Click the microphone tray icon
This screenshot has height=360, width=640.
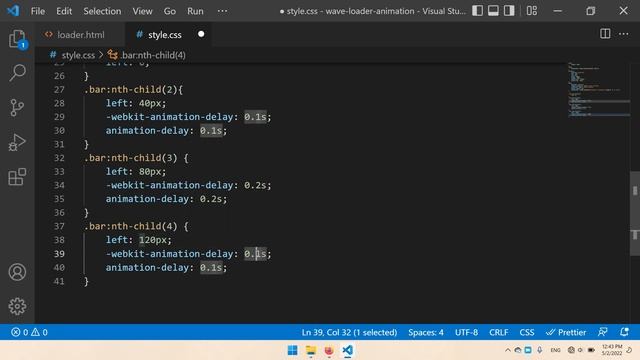[x=540, y=350]
